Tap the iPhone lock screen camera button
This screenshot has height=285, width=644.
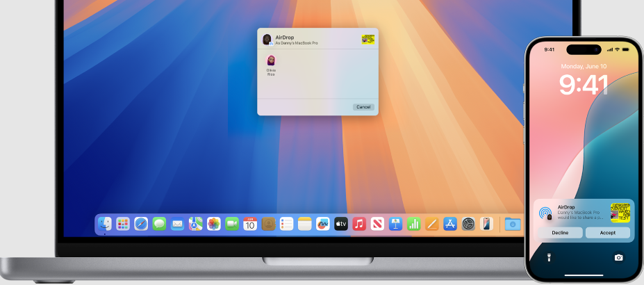click(x=618, y=257)
